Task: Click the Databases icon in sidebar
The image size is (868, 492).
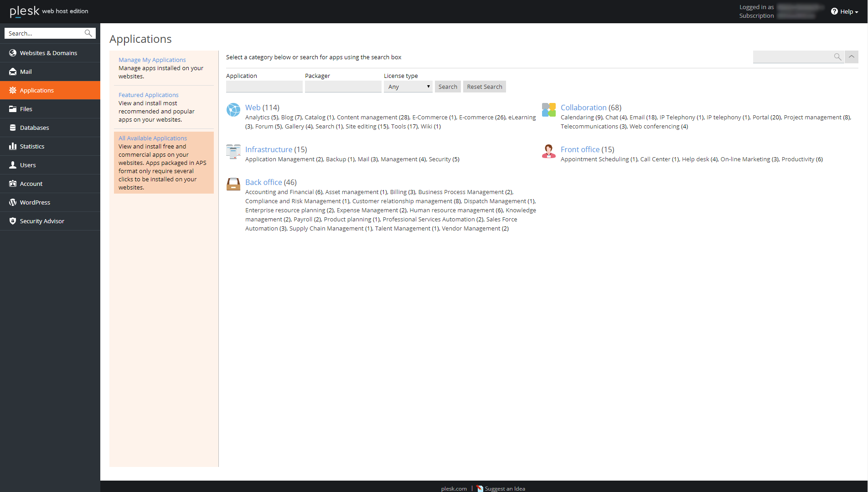Action: tap(13, 128)
